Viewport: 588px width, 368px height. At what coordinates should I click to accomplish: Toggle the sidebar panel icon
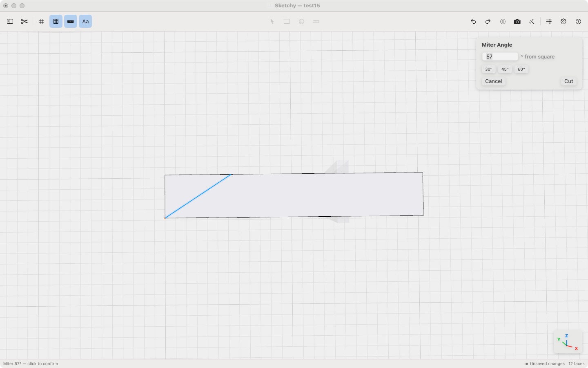point(10,22)
